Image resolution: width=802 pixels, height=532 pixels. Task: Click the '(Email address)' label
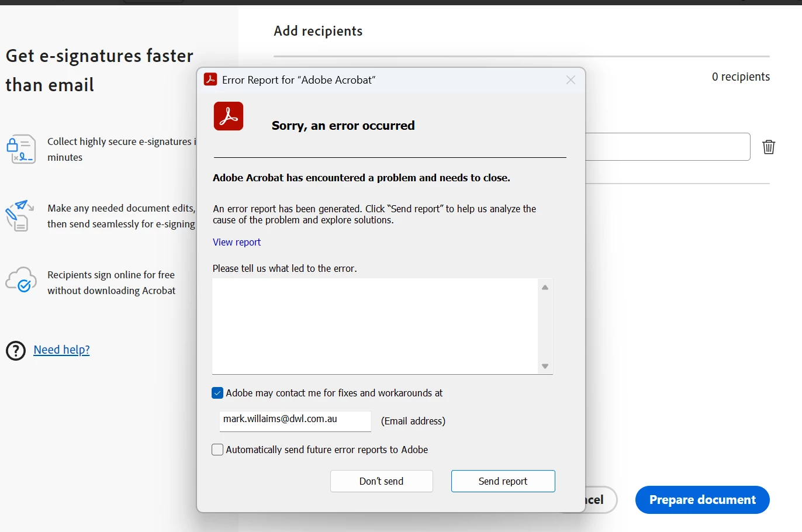point(413,421)
